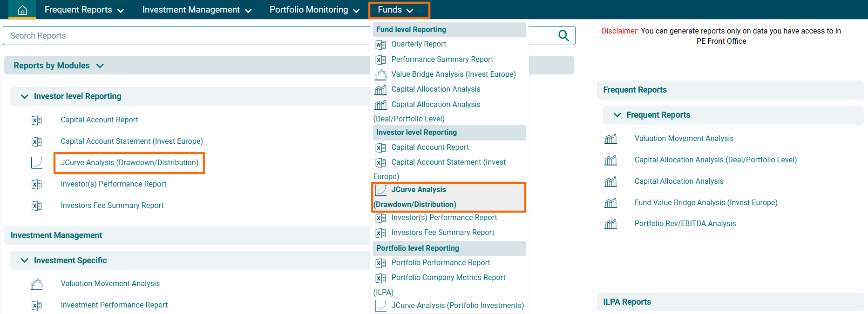Collapse the Investor level Reporting section
Image resolution: width=868 pixels, height=314 pixels.
point(25,96)
